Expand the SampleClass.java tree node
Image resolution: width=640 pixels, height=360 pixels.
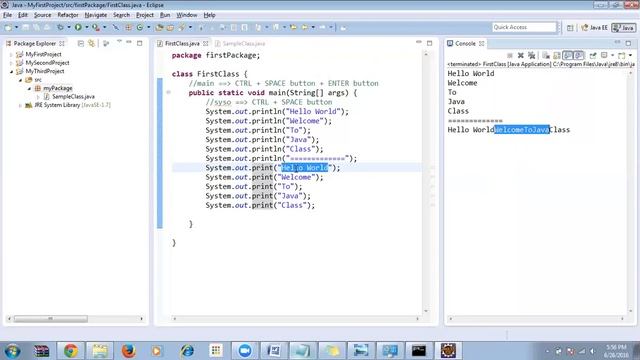(38, 97)
